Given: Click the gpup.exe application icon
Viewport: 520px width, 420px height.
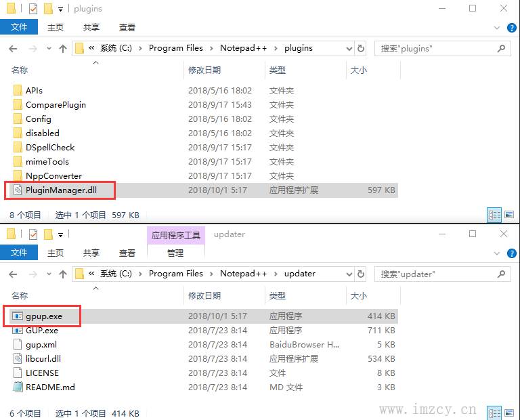Looking at the screenshot, I should 18,316.
